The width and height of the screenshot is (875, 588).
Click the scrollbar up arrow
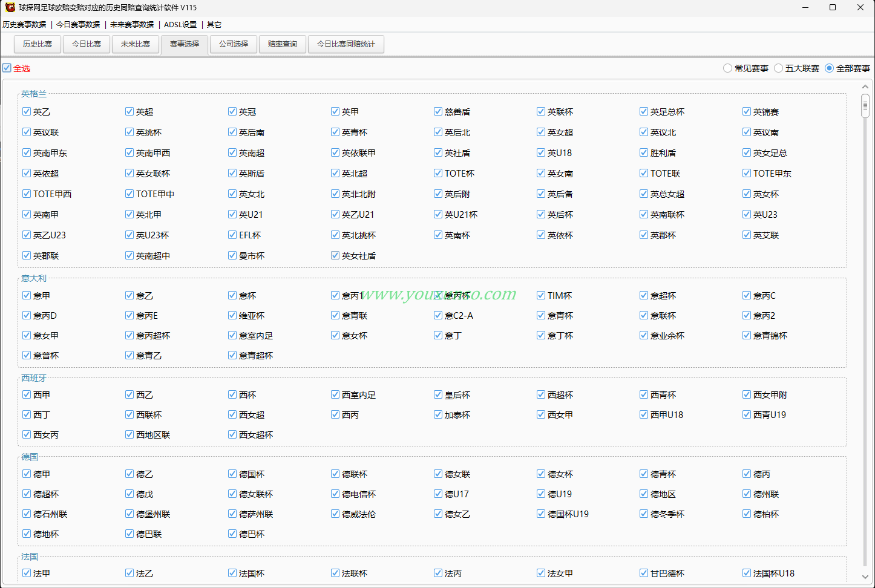865,87
